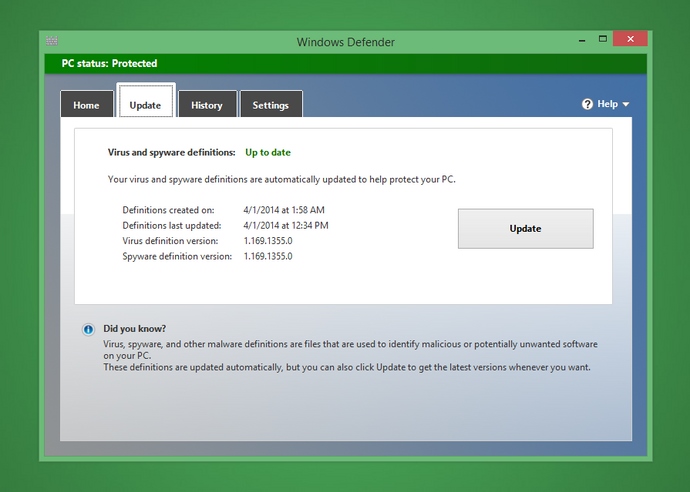Click the Spyware definition version value 1.169.1355.0
This screenshot has width=690, height=492.
(x=268, y=256)
